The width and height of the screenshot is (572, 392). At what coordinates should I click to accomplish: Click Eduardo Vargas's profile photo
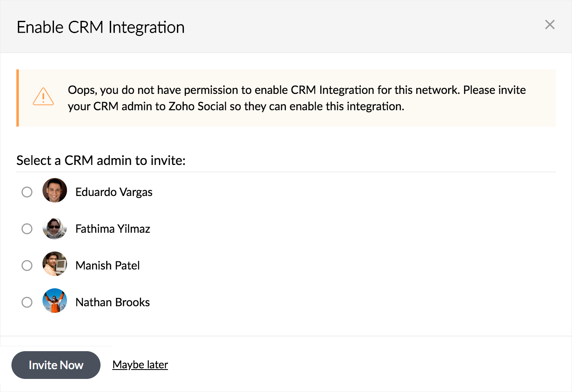(x=55, y=190)
